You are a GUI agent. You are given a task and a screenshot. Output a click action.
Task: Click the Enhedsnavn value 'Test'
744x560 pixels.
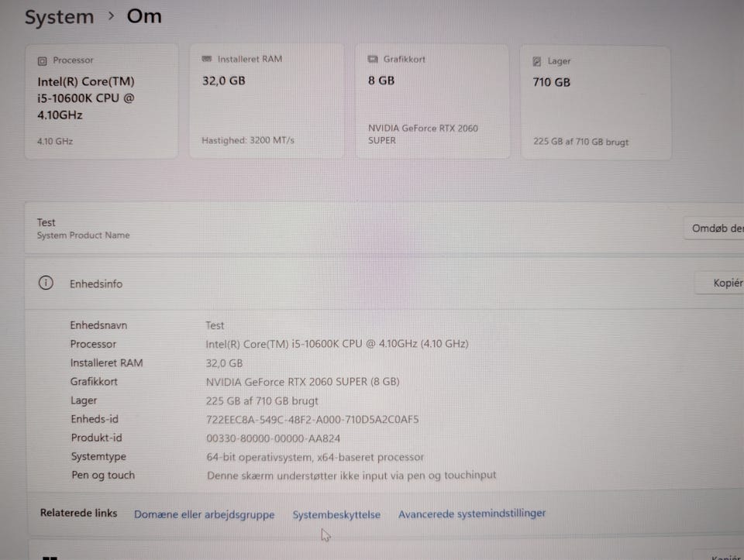point(215,325)
